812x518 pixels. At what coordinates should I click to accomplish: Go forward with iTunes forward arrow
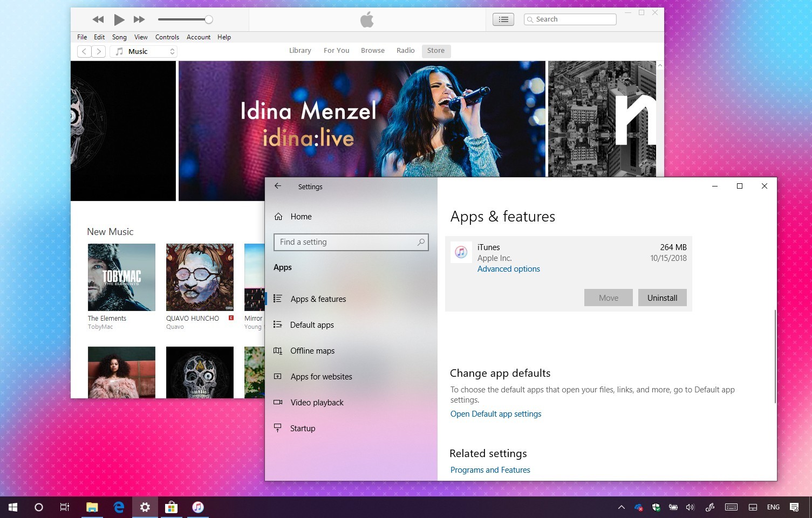[98, 51]
